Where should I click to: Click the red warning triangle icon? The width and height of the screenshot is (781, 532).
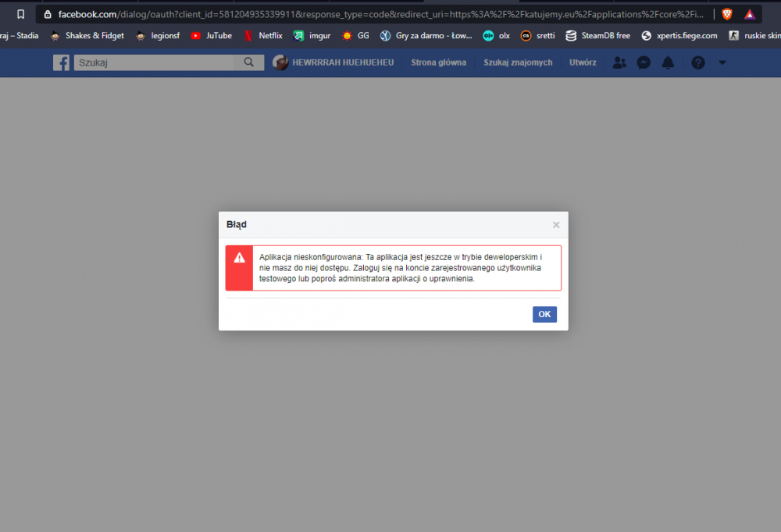pos(239,258)
